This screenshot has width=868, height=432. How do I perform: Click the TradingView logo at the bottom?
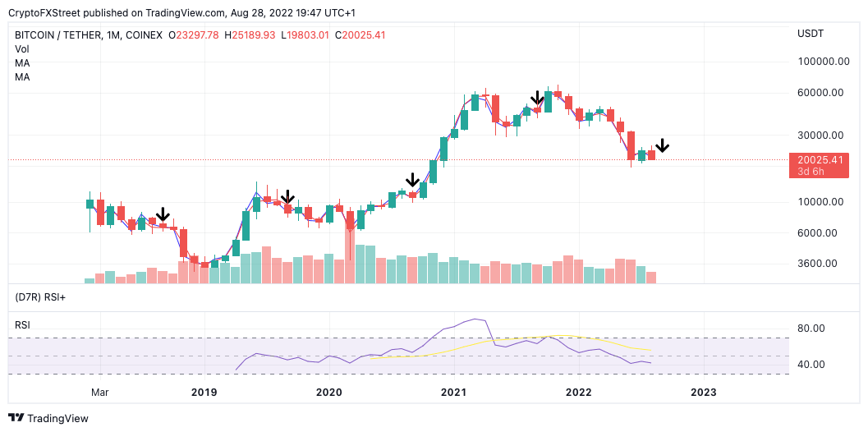pos(48,418)
